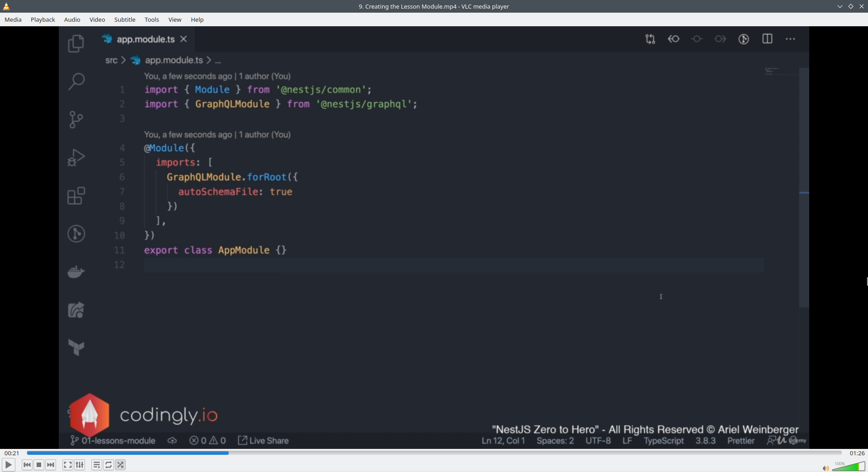Minimize the VLC window

point(840,6)
